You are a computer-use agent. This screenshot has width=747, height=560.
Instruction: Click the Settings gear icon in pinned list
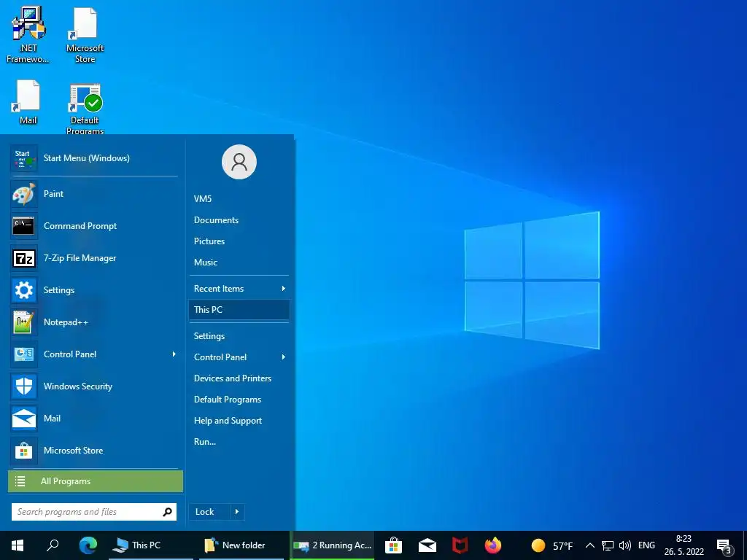point(24,290)
